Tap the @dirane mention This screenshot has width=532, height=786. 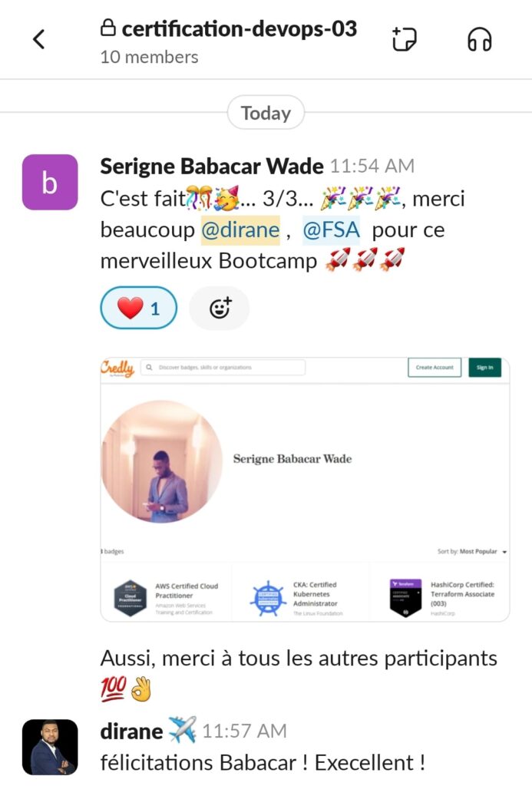(x=240, y=230)
